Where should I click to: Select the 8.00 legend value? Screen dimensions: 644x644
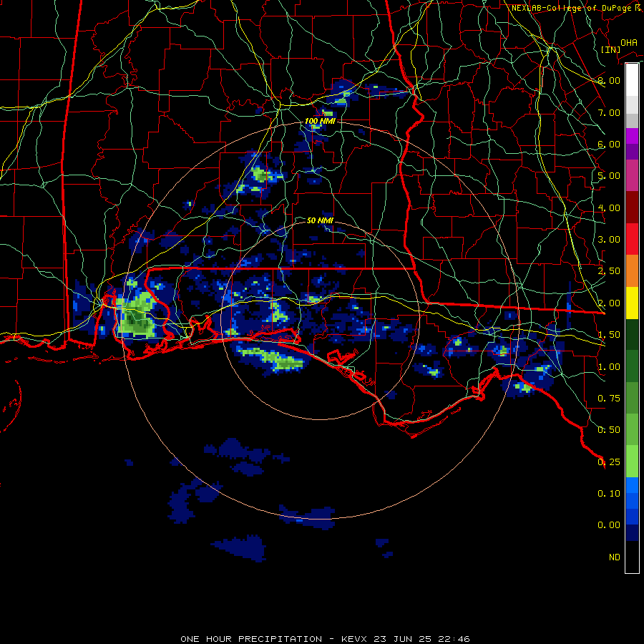[x=609, y=80]
